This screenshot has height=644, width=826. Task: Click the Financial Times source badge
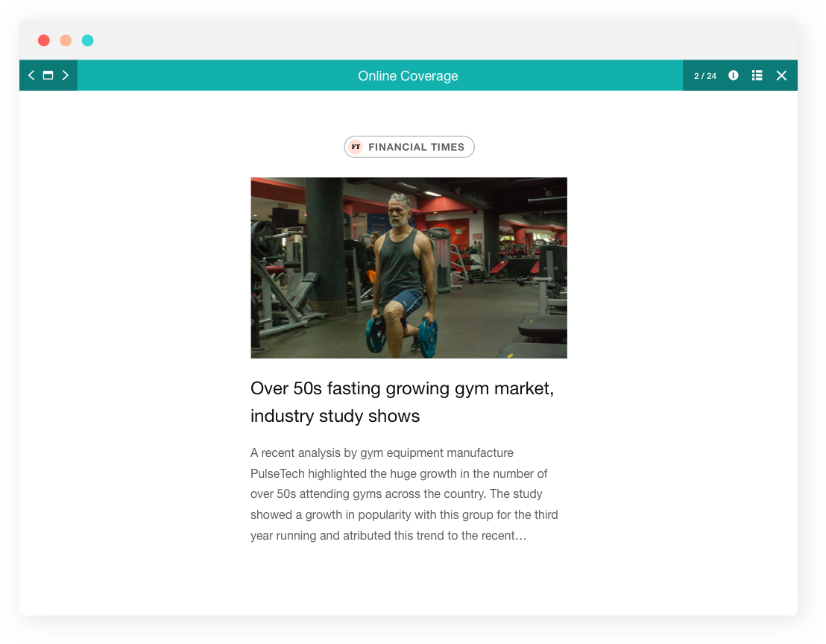[409, 147]
